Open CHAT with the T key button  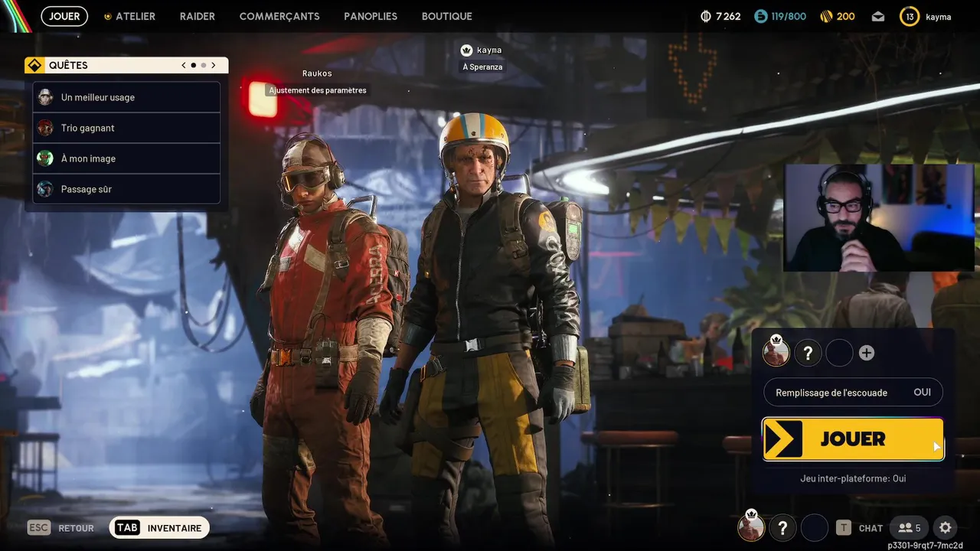(x=859, y=528)
